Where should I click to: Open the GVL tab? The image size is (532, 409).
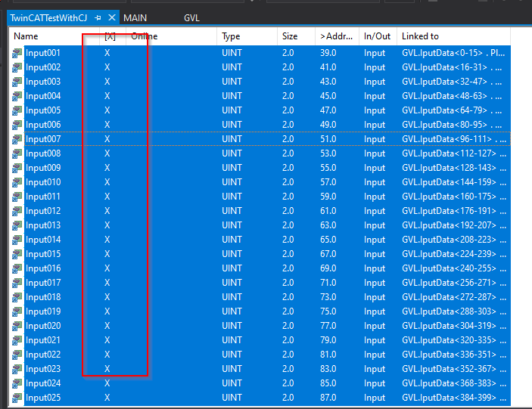click(x=191, y=18)
